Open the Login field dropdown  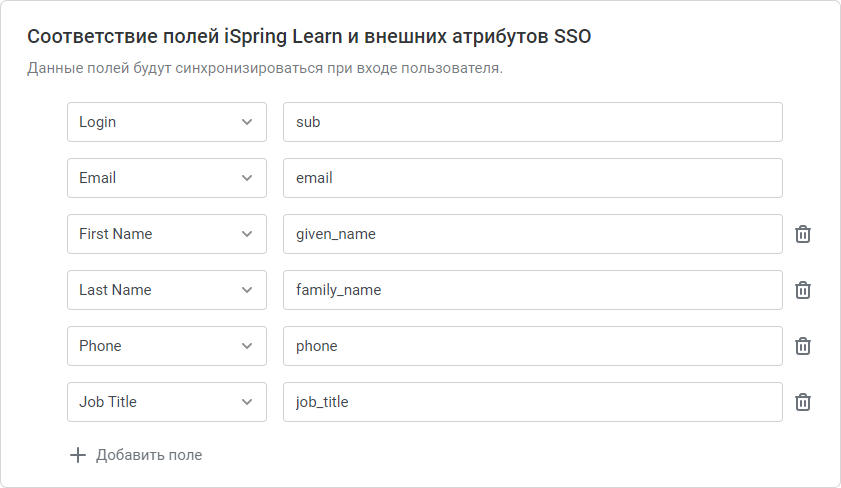[167, 122]
